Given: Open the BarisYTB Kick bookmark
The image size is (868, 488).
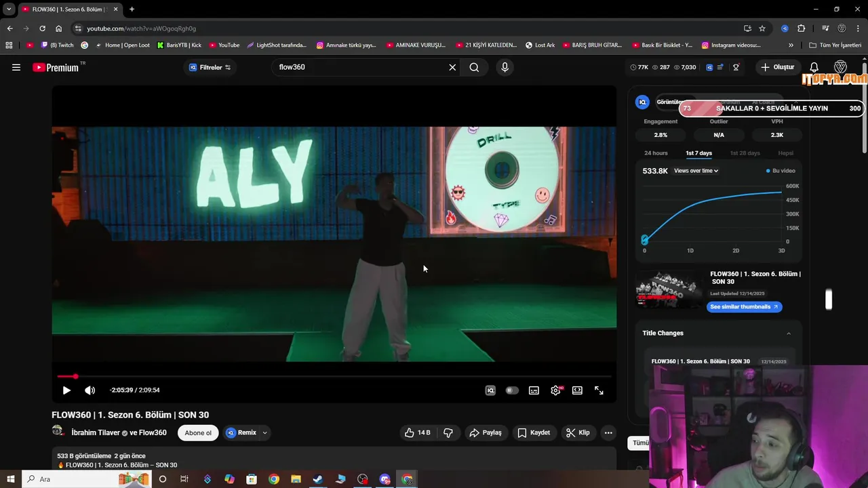Looking at the screenshot, I should point(179,45).
